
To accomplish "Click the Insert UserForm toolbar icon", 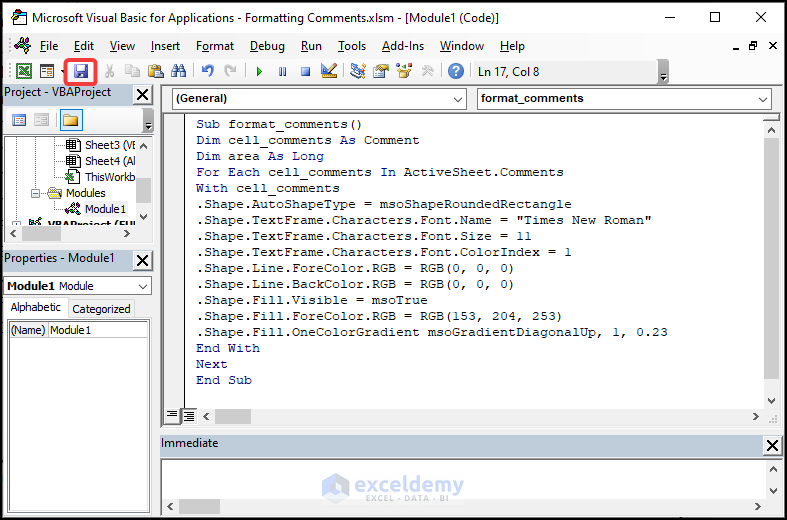I will point(47,72).
